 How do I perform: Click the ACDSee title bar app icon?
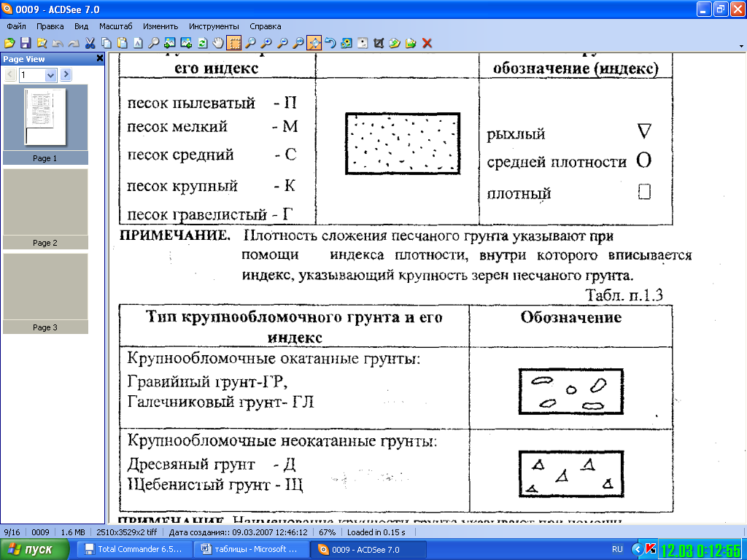tap(7, 9)
